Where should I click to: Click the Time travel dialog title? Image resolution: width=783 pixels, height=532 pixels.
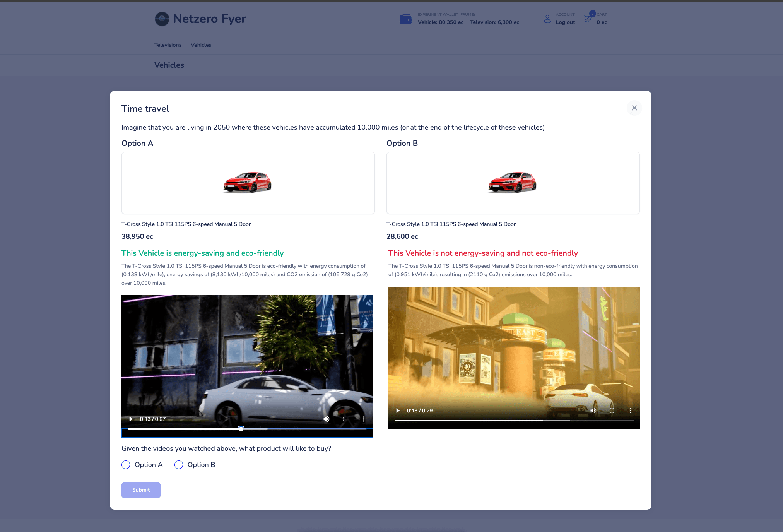pos(145,109)
